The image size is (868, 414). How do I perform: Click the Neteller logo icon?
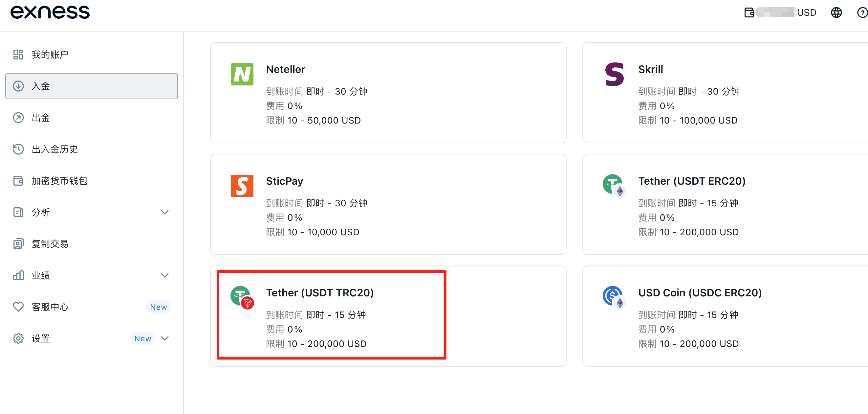(242, 74)
